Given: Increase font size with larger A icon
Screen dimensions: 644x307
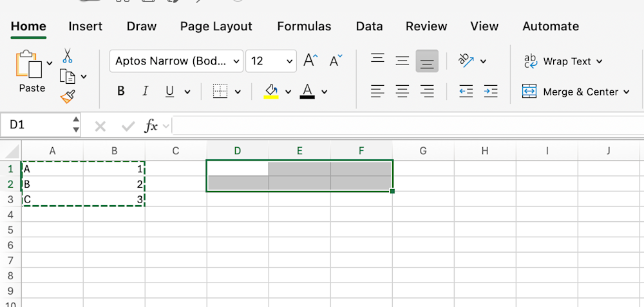Looking at the screenshot, I should (x=310, y=61).
